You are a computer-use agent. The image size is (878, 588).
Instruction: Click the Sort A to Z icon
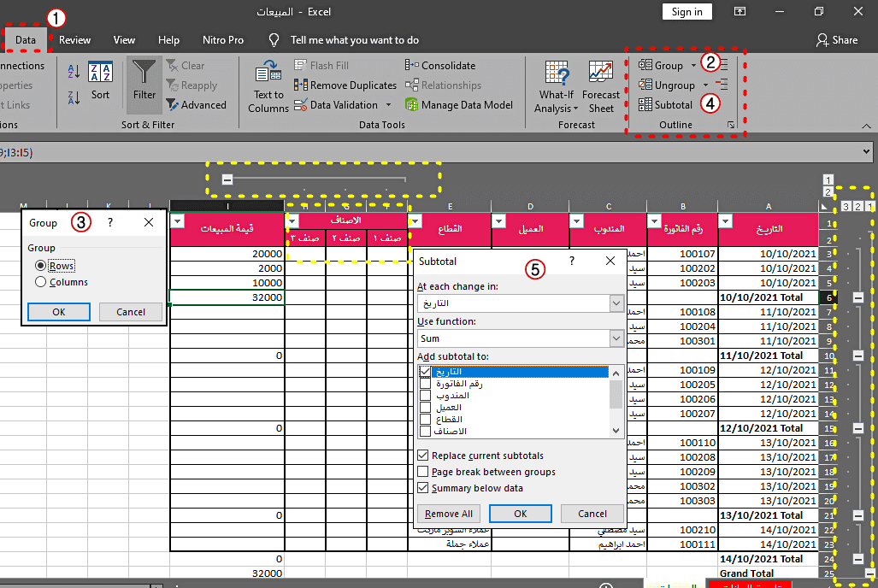pos(74,71)
